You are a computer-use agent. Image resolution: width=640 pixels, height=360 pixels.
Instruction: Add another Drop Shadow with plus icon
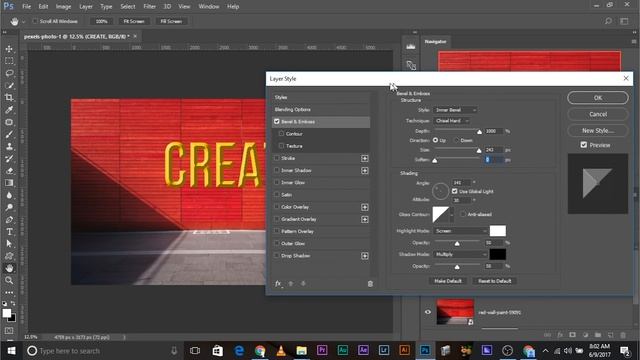(364, 256)
